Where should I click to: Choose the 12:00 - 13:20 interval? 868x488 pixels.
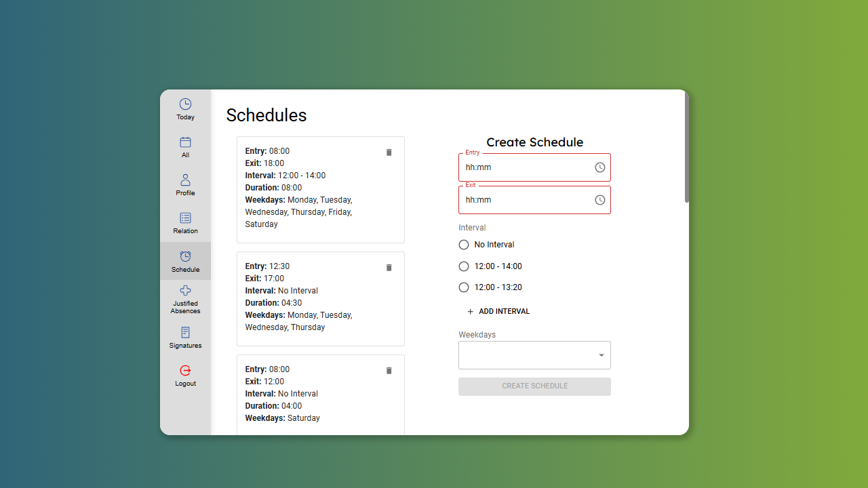pos(464,287)
